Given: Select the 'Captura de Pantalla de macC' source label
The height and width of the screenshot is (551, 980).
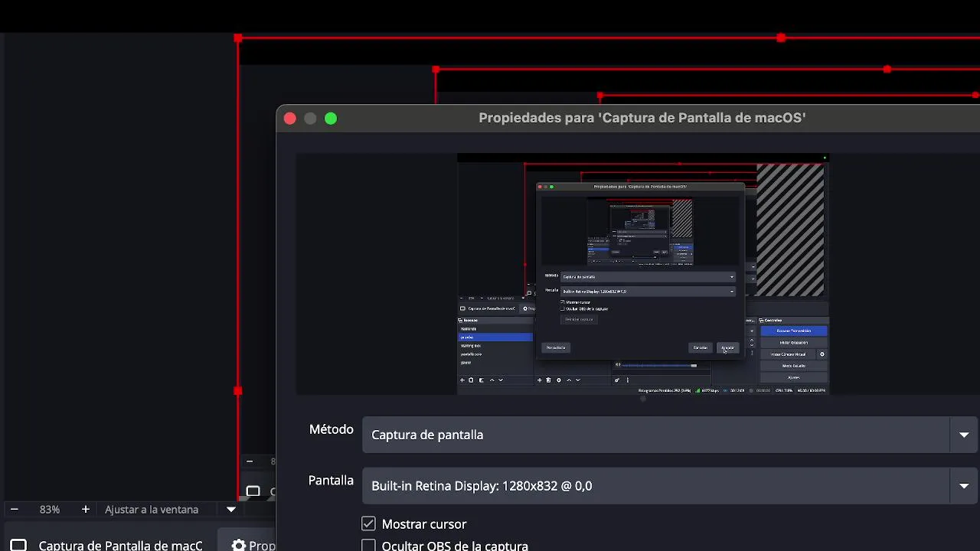Looking at the screenshot, I should [x=121, y=546].
